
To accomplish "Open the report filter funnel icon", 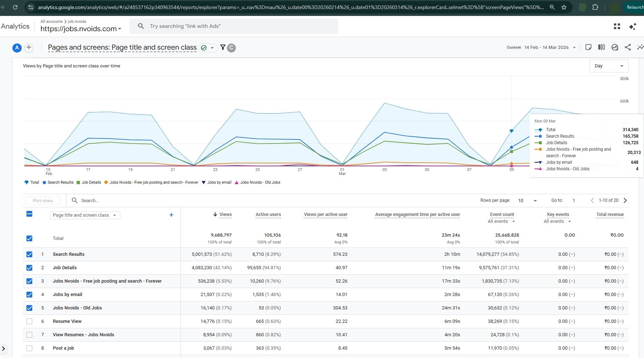I will click(223, 47).
